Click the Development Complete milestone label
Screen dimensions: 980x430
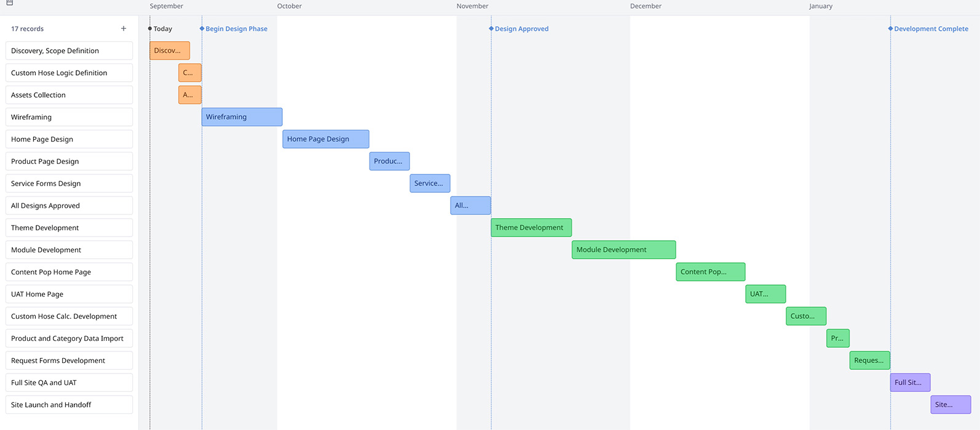click(931, 29)
